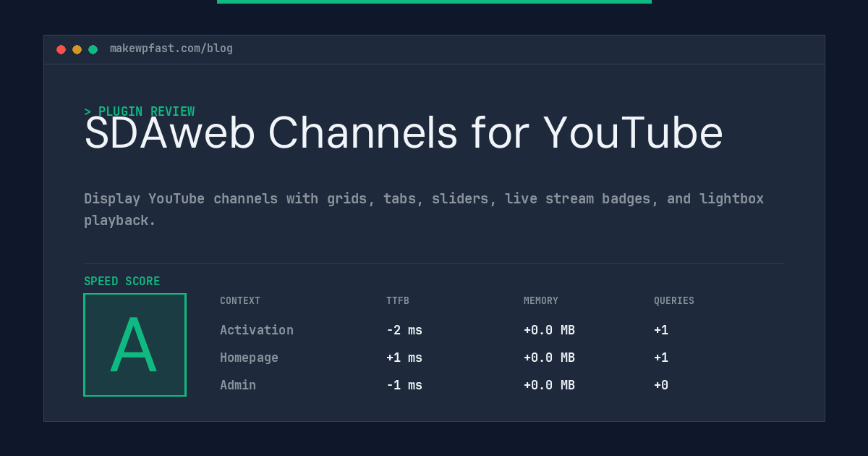Viewport: 868px width, 456px height.
Task: Click the grade A score box
Action: (x=135, y=345)
